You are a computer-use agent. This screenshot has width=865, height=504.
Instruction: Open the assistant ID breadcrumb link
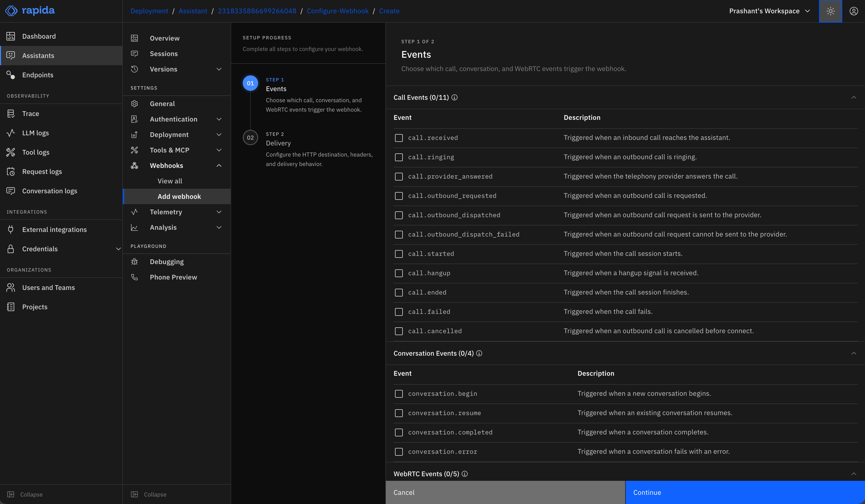[x=257, y=11]
